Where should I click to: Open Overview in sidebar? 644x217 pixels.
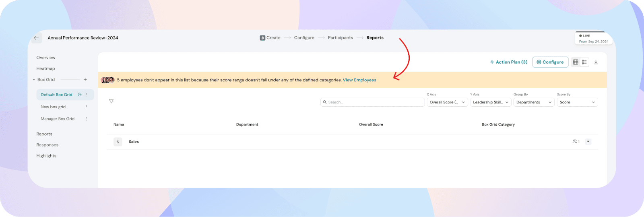point(46,58)
